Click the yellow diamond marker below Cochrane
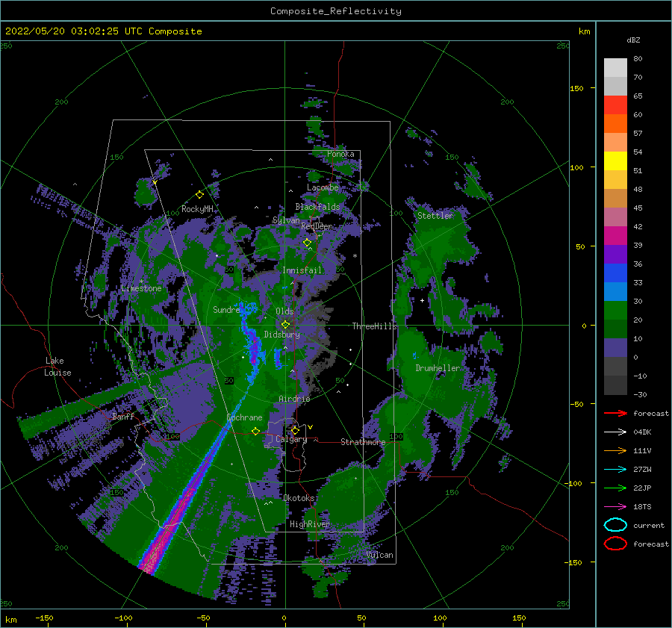Image resolution: width=672 pixels, height=628 pixels. tap(255, 431)
